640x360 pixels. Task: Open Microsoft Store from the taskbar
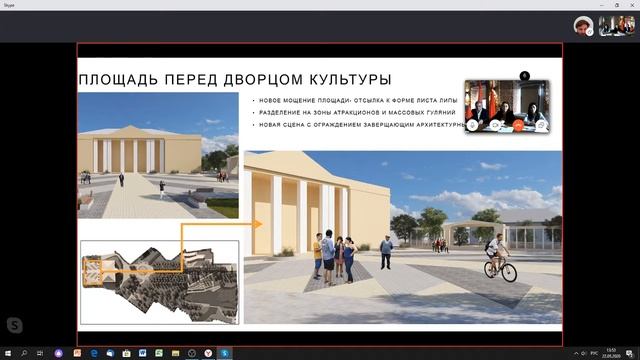click(127, 353)
